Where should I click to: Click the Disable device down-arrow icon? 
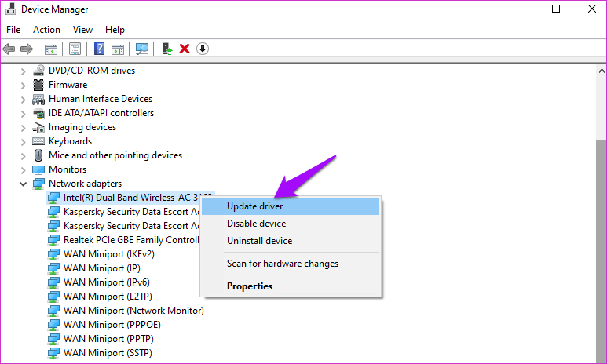pos(203,49)
